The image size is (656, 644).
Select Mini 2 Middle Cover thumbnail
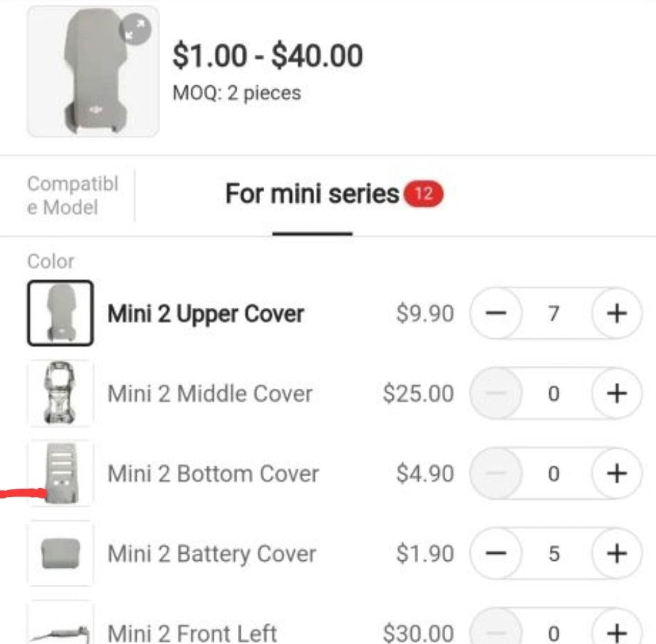click(x=60, y=394)
